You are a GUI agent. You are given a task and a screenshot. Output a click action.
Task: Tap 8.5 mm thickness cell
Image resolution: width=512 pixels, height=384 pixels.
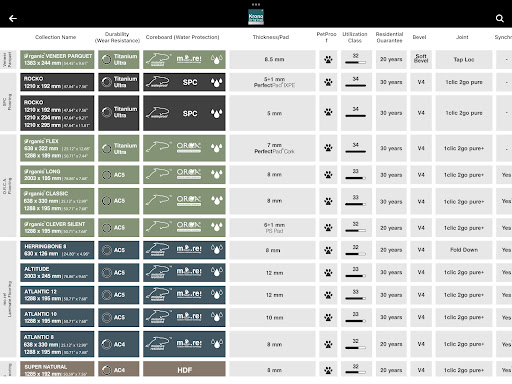(x=272, y=60)
